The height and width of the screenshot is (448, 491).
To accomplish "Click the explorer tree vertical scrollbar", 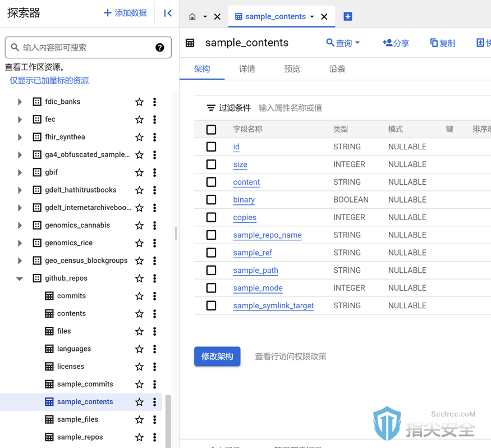I will pos(168,422).
